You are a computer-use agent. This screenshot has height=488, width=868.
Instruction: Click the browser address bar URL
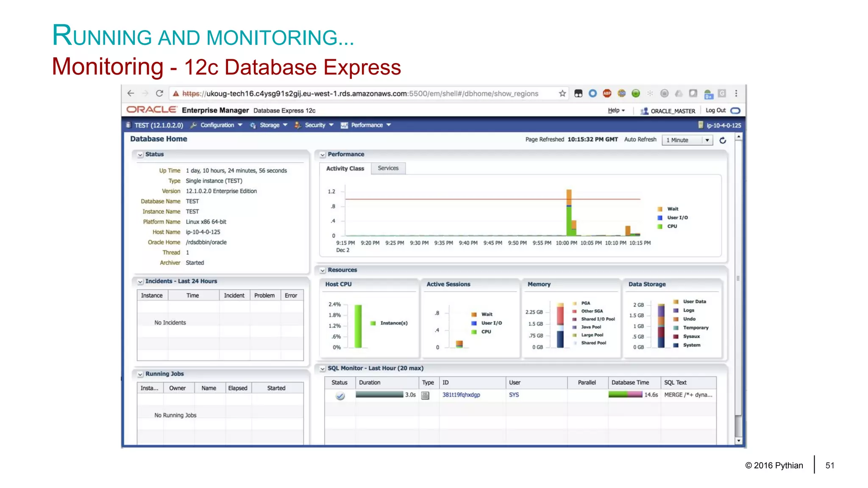[x=360, y=94]
